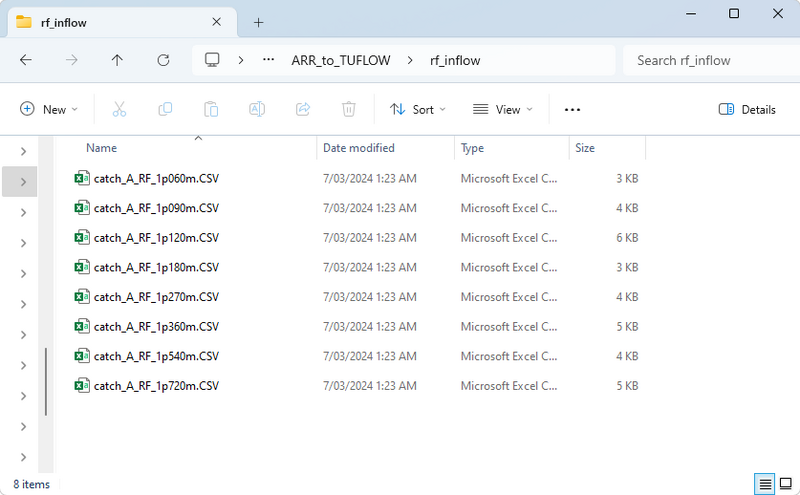Click the Share icon in toolbar
This screenshot has height=495, width=800.
(303, 109)
